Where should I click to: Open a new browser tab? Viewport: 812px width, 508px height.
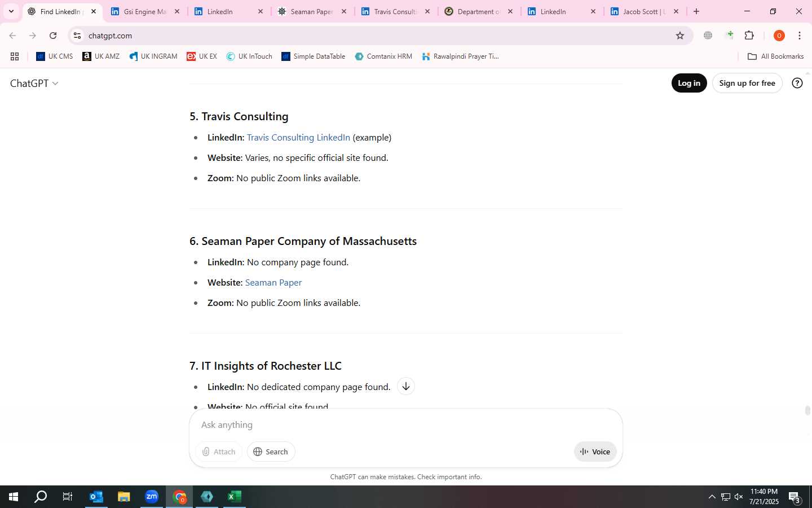(x=696, y=11)
